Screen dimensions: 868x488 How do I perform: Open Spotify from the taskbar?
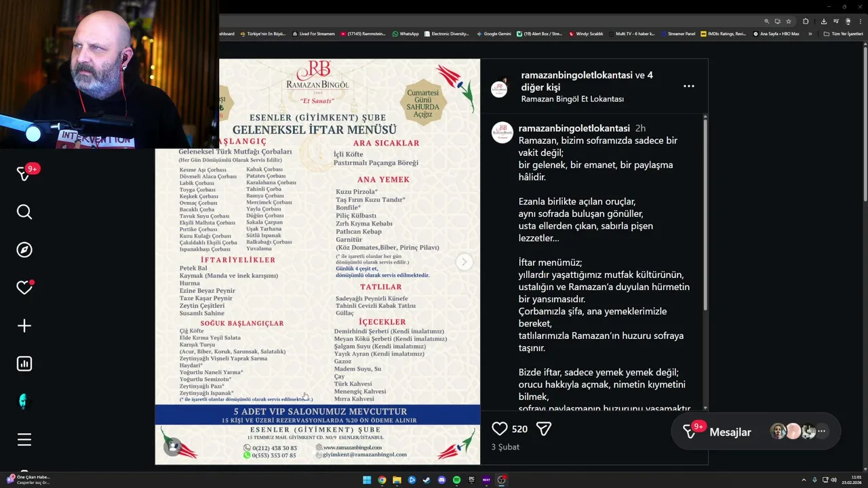[456, 480]
